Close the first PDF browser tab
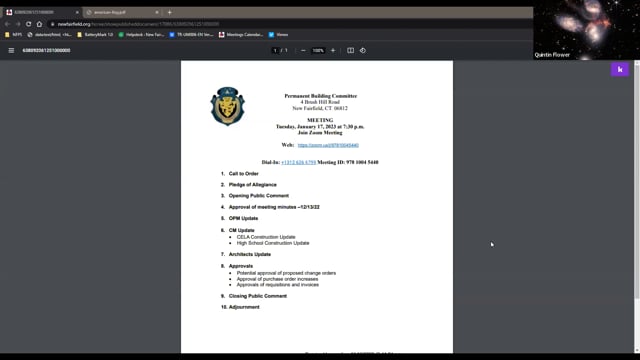Screen dimensions: 640x360 (77, 13)
